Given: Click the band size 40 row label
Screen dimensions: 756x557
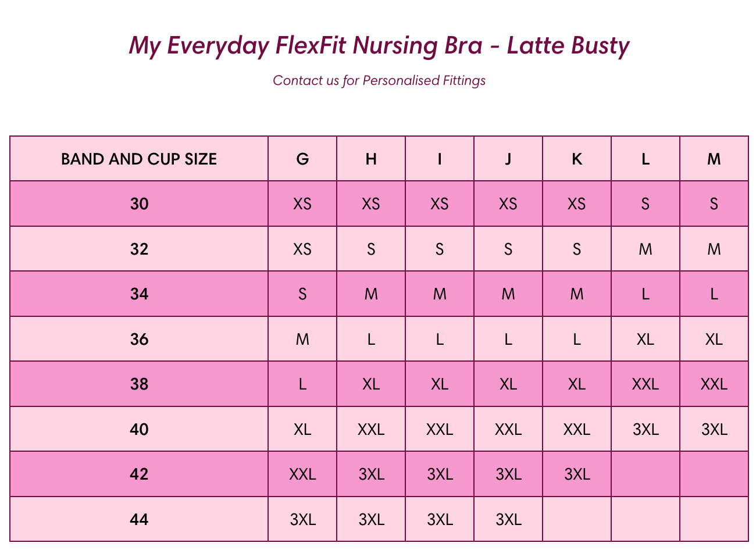Looking at the screenshot, I should coord(139,429).
